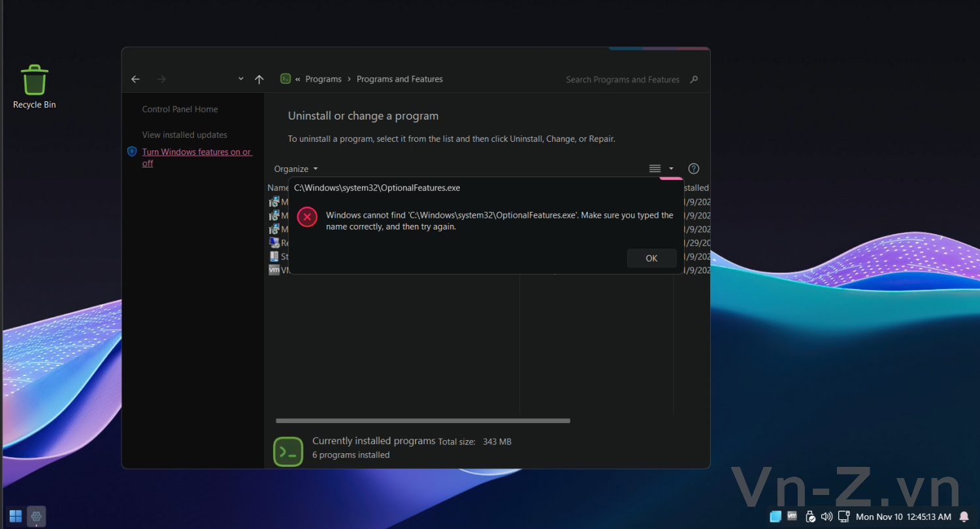The height and width of the screenshot is (529, 980).
Task: Click the volume speaker tray icon
Action: (x=826, y=517)
